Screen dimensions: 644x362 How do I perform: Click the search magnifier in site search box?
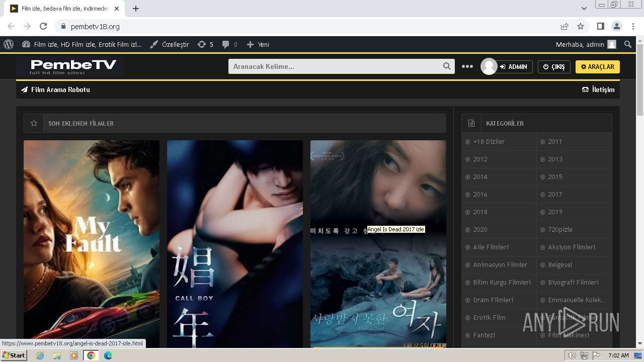[447, 66]
